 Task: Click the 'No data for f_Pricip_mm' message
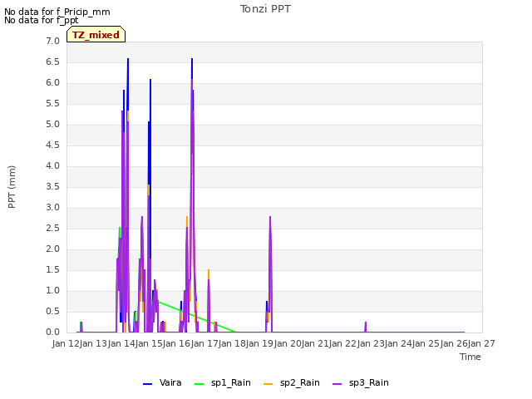[x=57, y=12]
